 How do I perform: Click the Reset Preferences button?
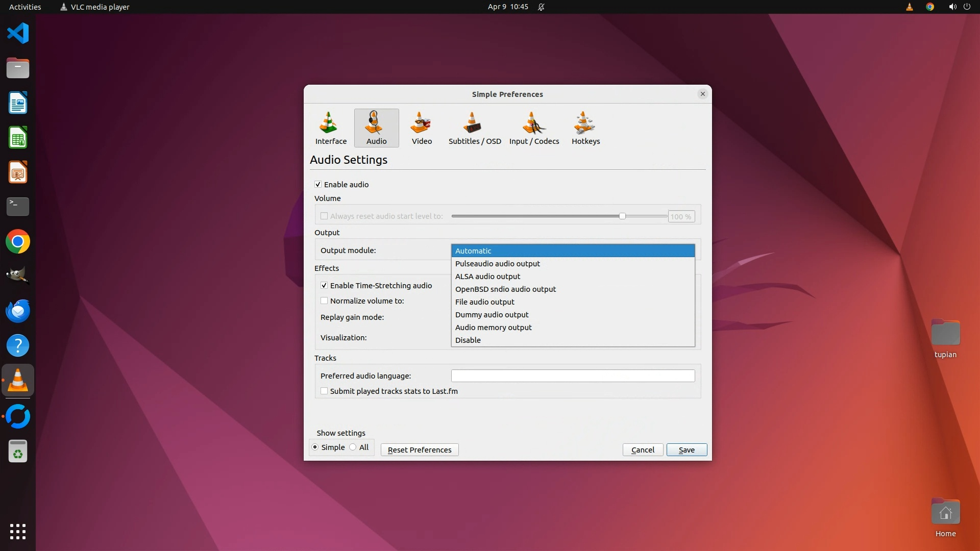[419, 450]
